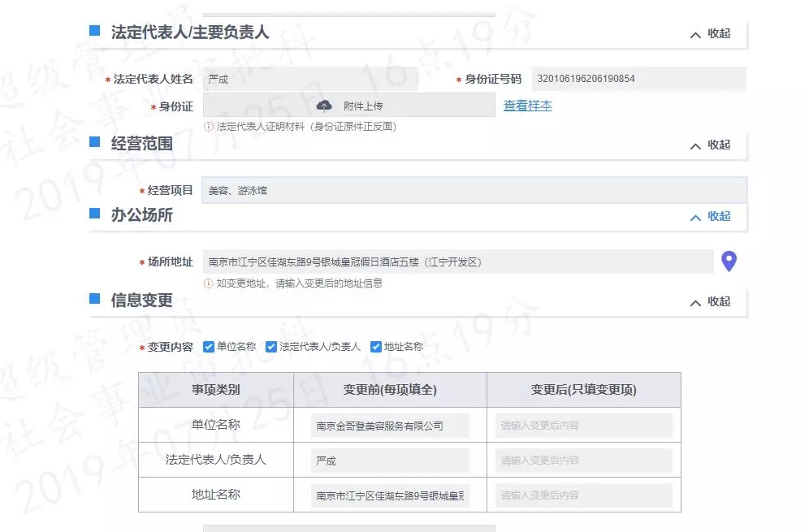809x532 pixels.
Task: Collapse the 经营范围 section
Action: tap(710, 145)
